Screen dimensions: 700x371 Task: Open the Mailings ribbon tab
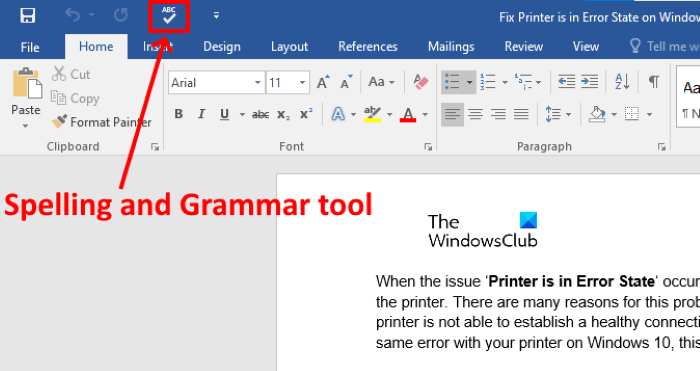(x=451, y=46)
